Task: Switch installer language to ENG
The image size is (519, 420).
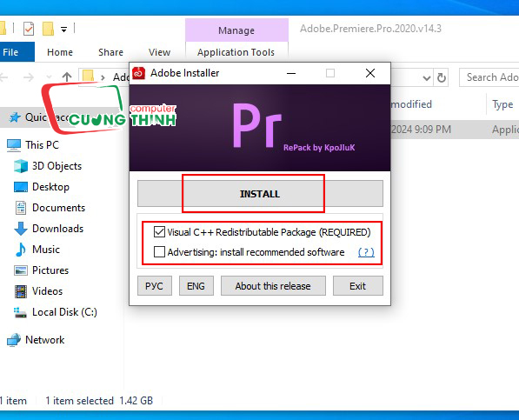Action: [196, 285]
